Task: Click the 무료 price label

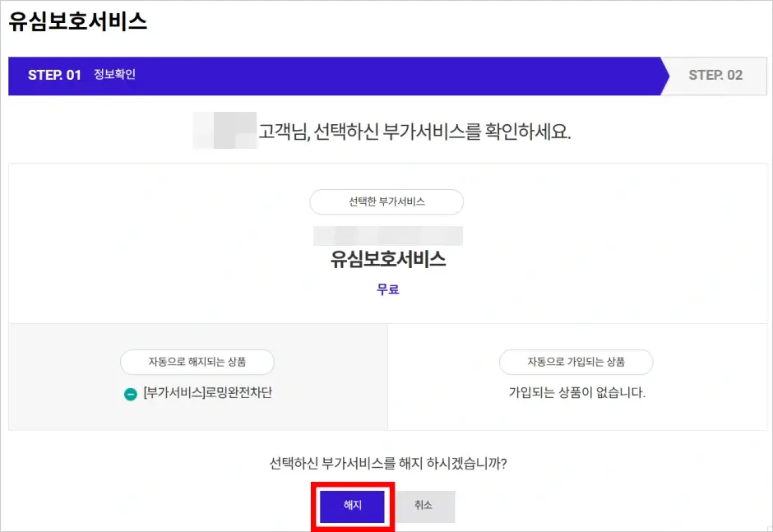Action: click(x=388, y=289)
